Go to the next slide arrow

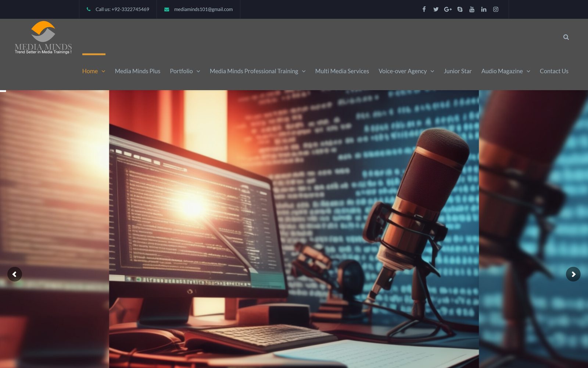coord(573,274)
